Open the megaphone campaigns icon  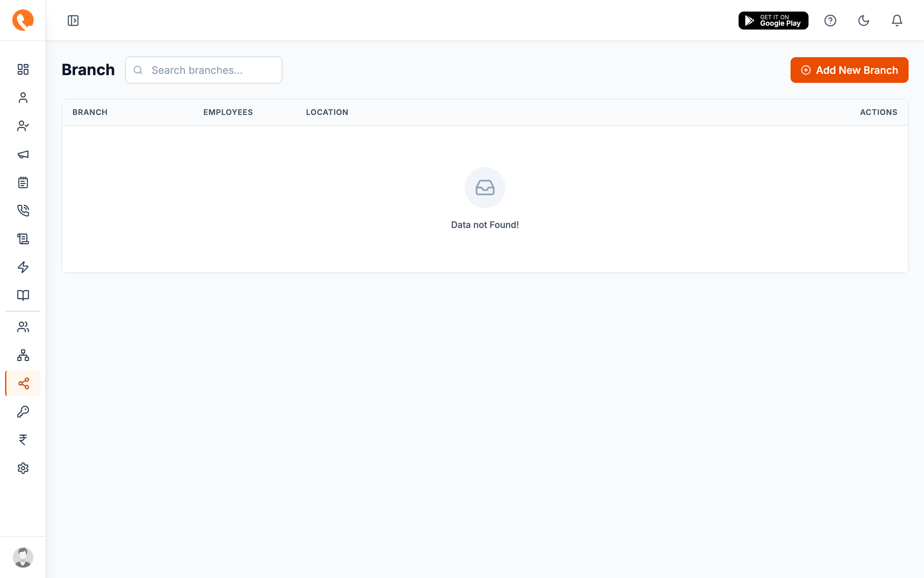coord(23,154)
